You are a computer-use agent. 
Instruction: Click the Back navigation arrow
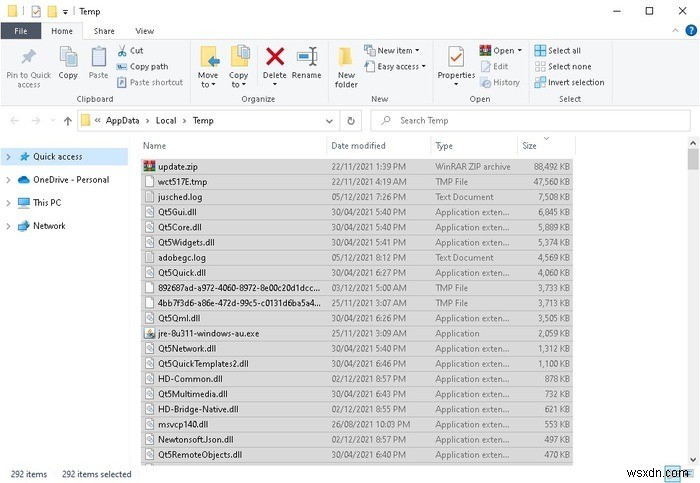[15, 121]
